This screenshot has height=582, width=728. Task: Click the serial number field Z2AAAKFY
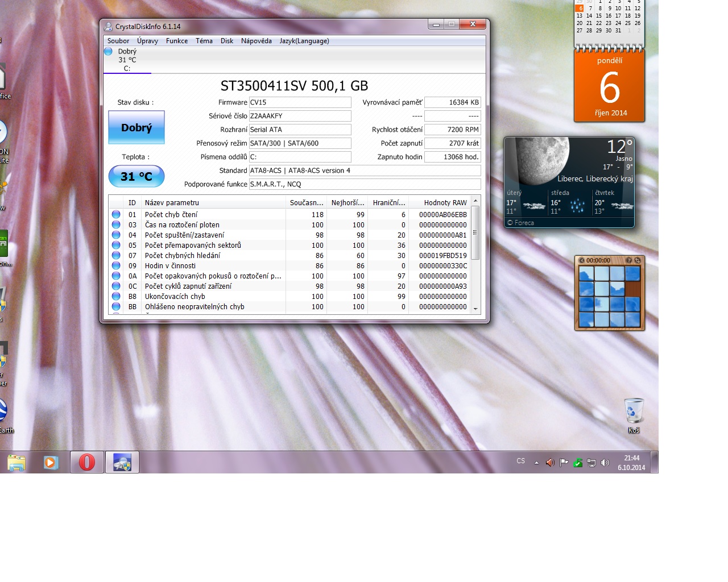click(x=300, y=116)
